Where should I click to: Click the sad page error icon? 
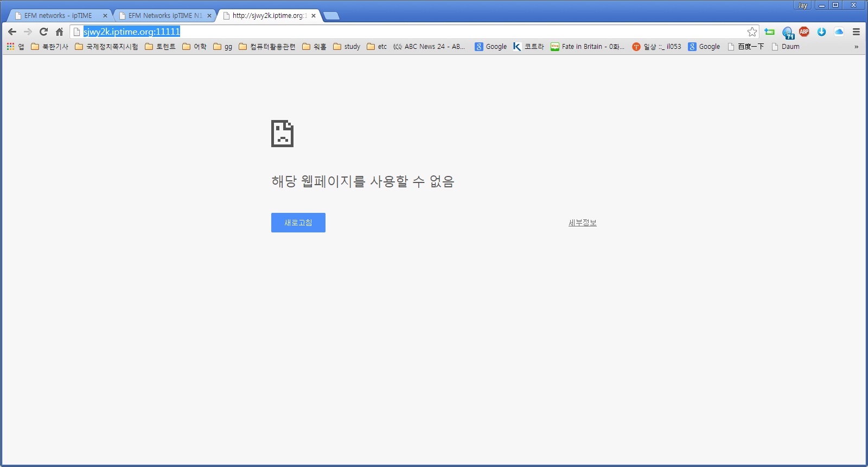282,134
